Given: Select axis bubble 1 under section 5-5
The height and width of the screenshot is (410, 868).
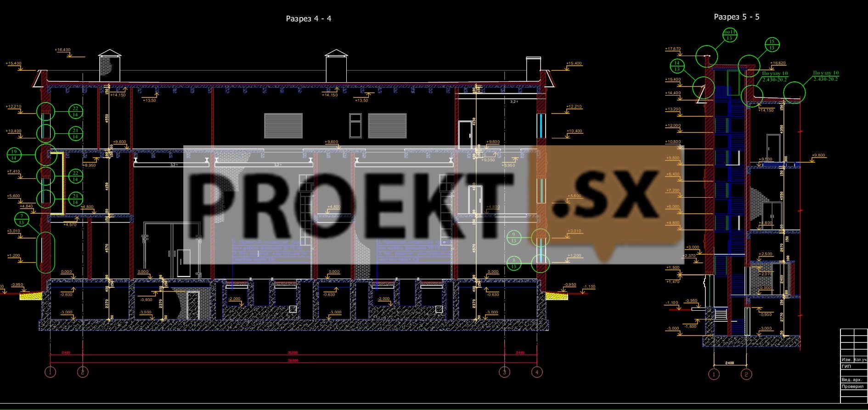Looking at the screenshot, I should (x=714, y=375).
